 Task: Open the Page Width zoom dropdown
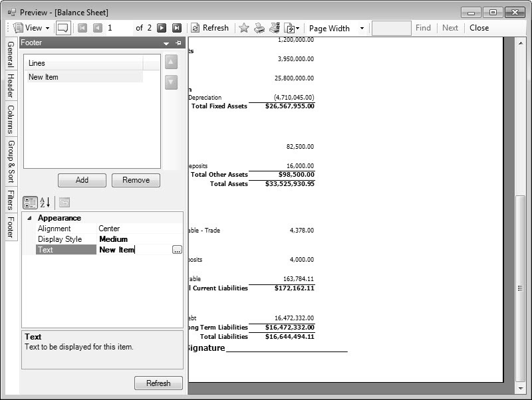pos(337,28)
